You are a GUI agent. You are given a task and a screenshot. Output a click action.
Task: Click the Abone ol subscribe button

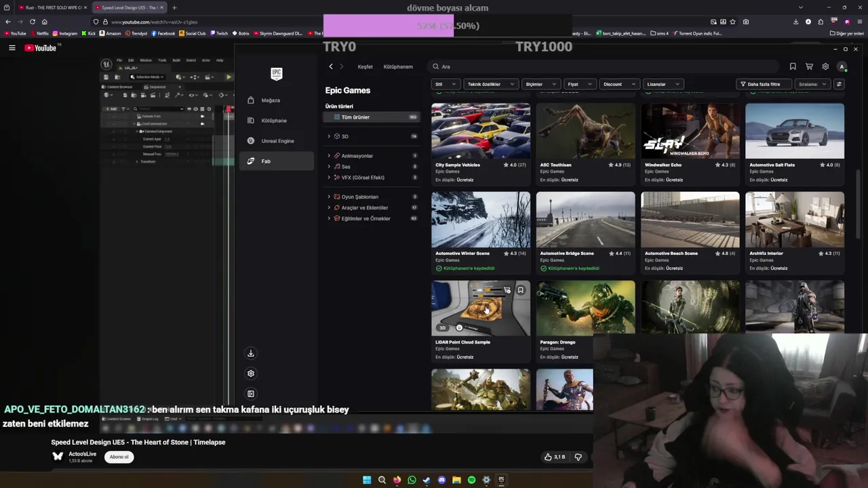click(x=119, y=457)
